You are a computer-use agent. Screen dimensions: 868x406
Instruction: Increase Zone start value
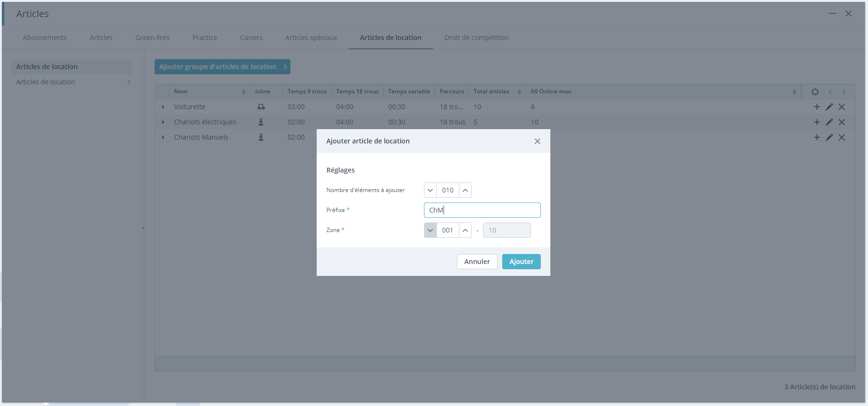465,230
